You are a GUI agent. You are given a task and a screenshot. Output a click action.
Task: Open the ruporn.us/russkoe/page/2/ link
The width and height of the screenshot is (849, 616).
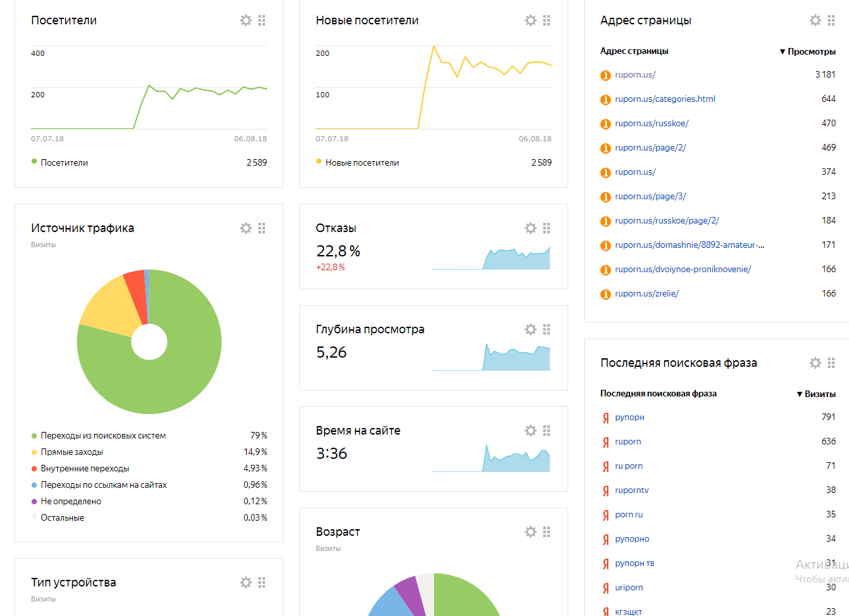coord(667,221)
